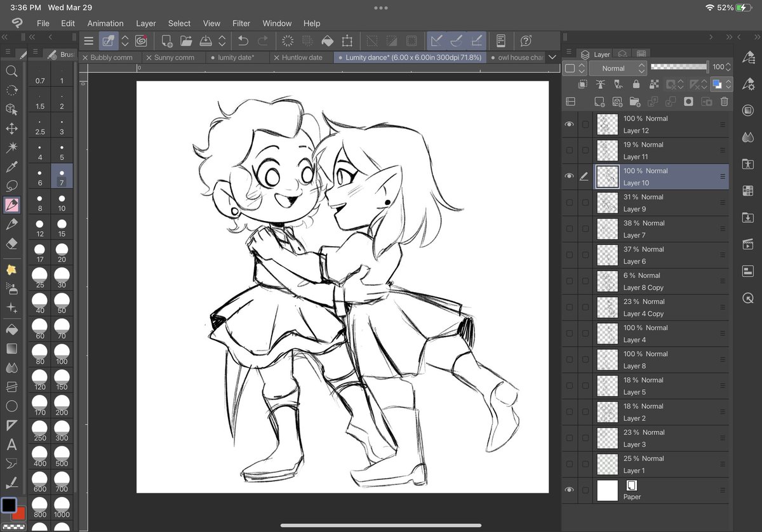This screenshot has width=762, height=532.
Task: Create new canvas with the New icon
Action: pos(167,41)
